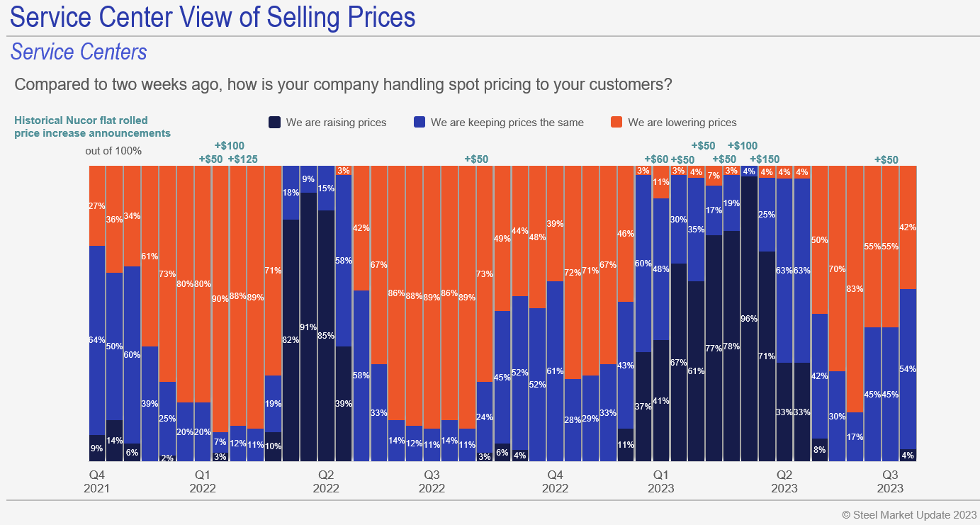This screenshot has height=525, width=980.
Task: Click the Q4 2021 axis label
Action: (96, 481)
